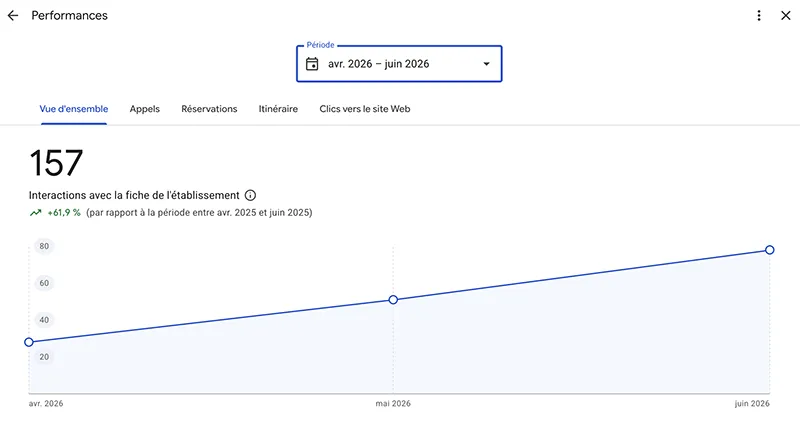Go back with the left arrow icon
The height and width of the screenshot is (424, 800).
tap(13, 16)
